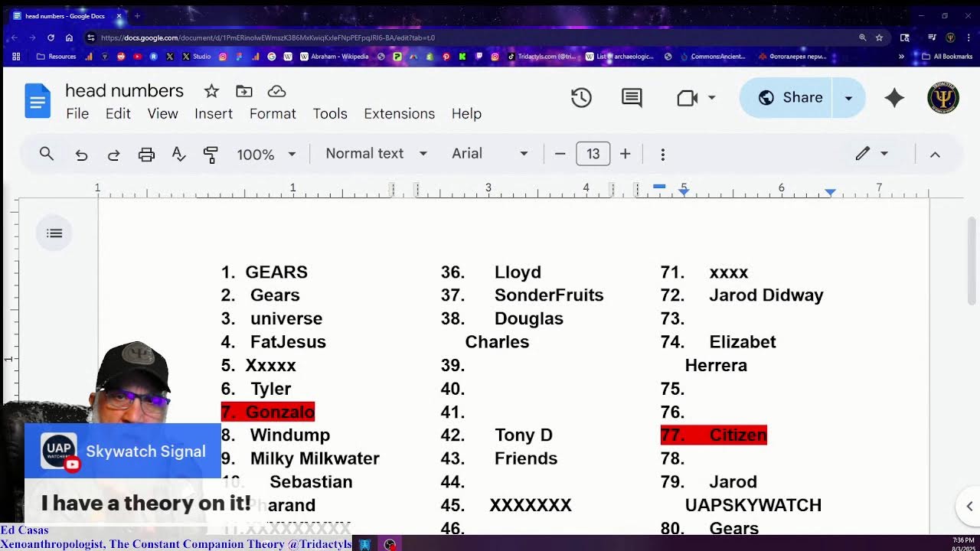Open the Reddit bookmark icon
Screen dimensions: 980x551
pos(121,57)
